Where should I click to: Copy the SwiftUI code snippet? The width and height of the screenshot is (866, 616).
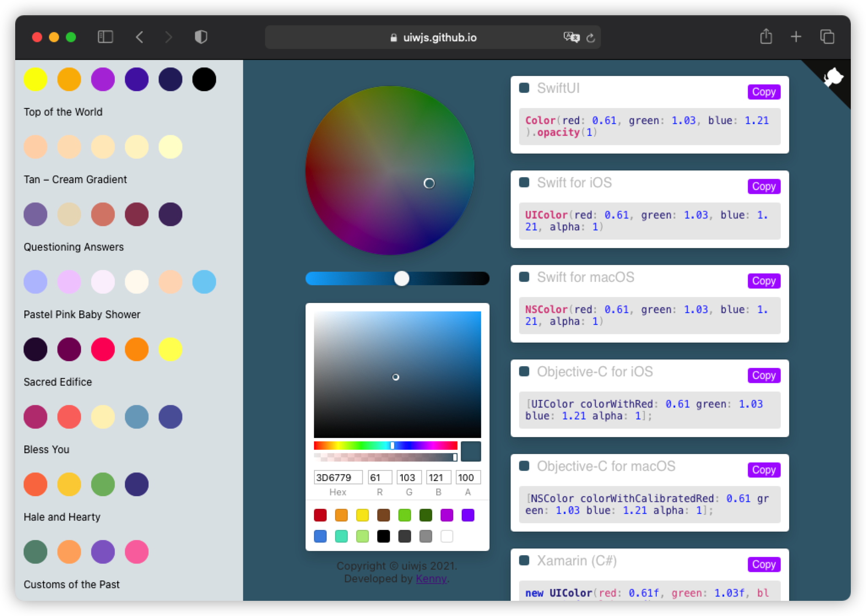(x=763, y=92)
